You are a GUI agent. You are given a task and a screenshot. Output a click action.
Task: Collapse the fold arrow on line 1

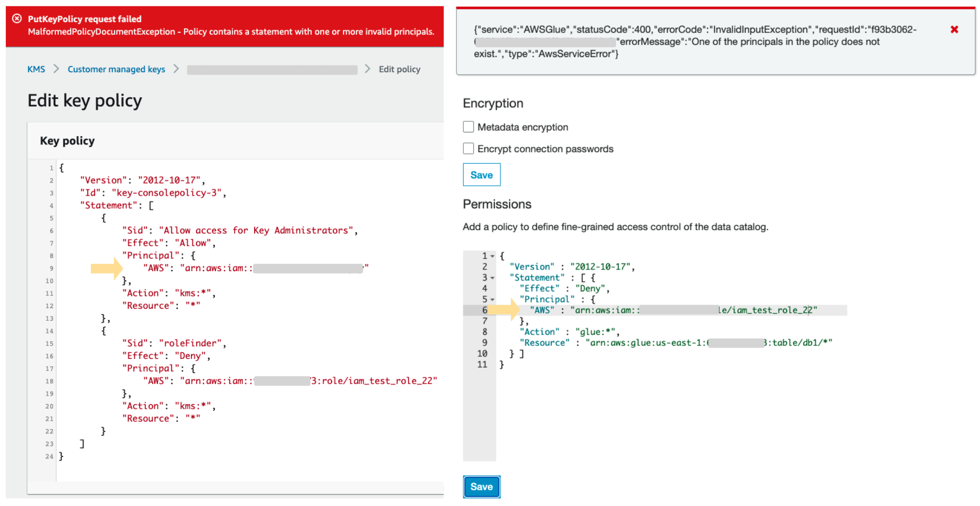coord(493,256)
